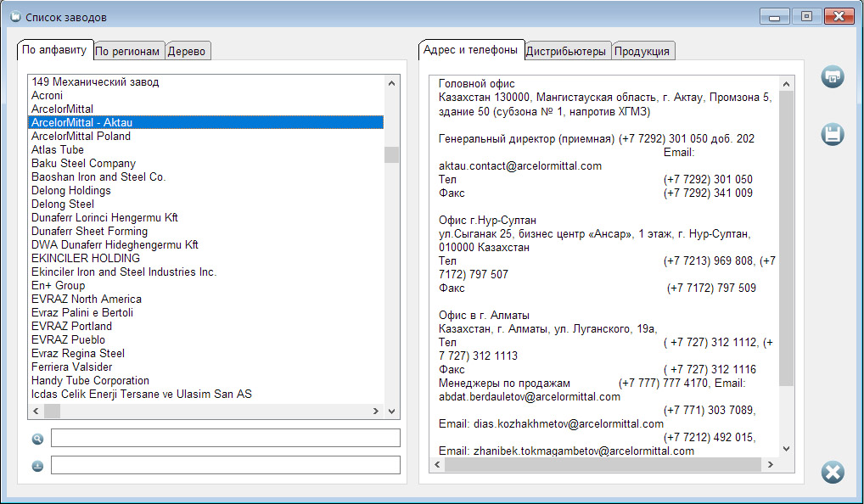Click factory list scroll left arrow
Viewport: 864px width, 504px height.
coord(36,411)
